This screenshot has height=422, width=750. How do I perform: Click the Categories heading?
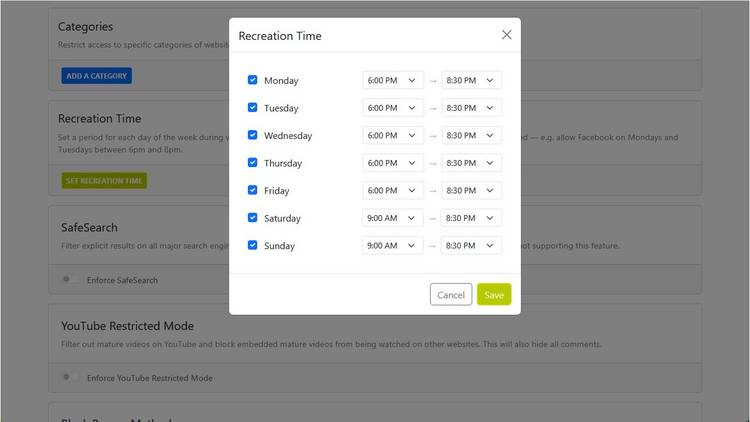click(x=86, y=27)
